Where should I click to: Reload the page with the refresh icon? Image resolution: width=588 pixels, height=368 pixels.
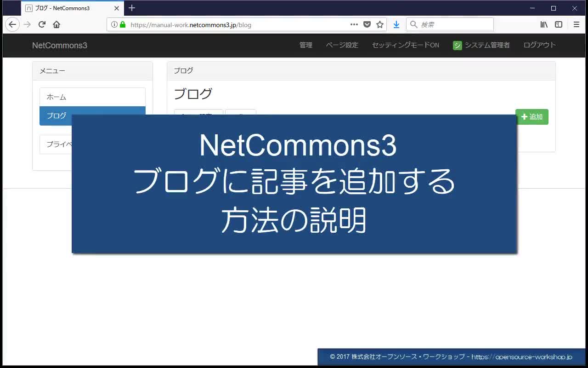pos(42,24)
